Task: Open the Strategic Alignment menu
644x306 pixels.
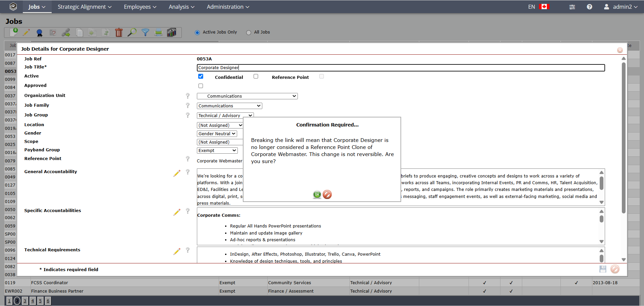Action: (x=85, y=7)
